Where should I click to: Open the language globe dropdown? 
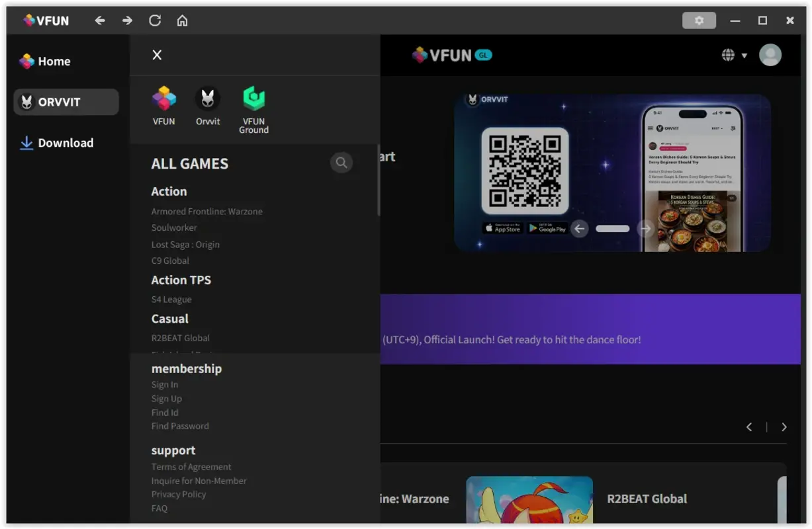727,55
